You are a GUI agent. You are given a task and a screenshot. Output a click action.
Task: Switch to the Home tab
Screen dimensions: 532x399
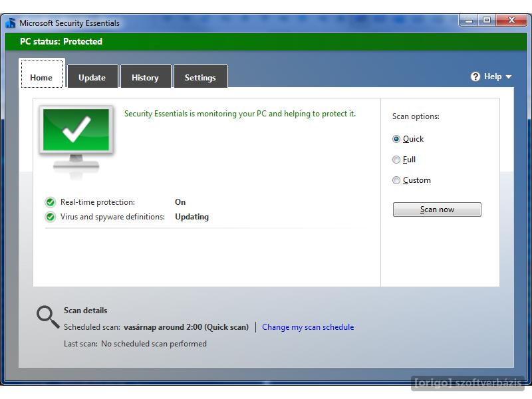coord(42,74)
